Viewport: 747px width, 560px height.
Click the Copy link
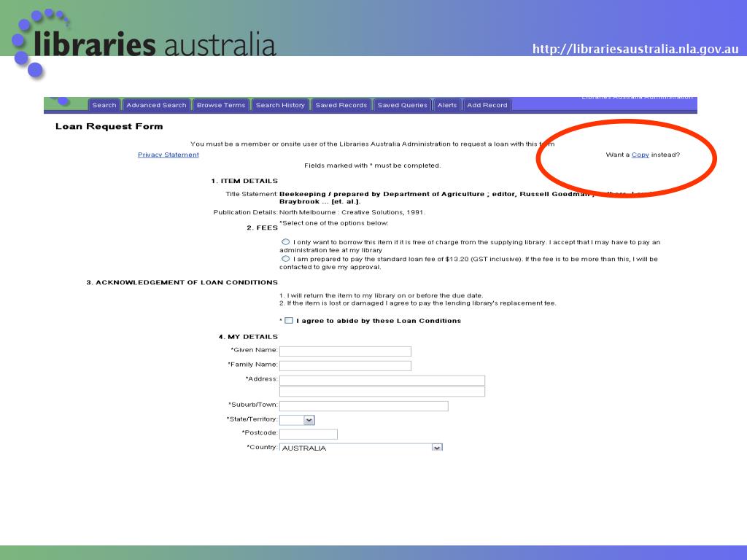(x=640, y=155)
